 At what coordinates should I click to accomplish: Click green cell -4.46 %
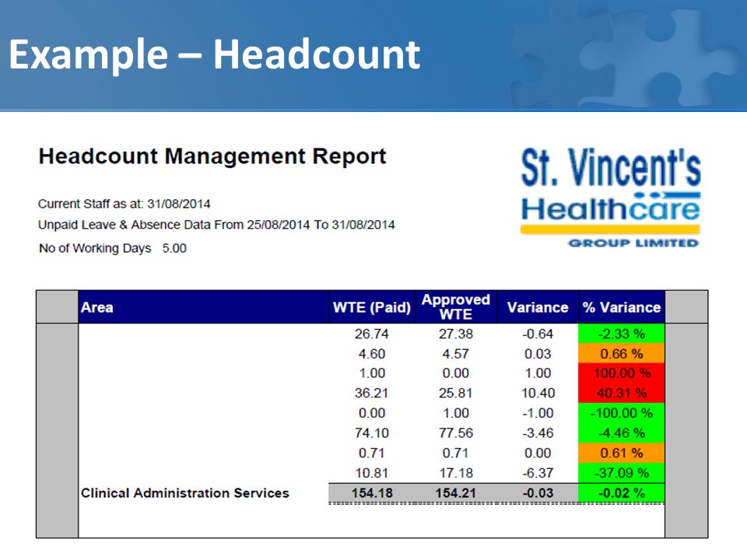point(621,433)
